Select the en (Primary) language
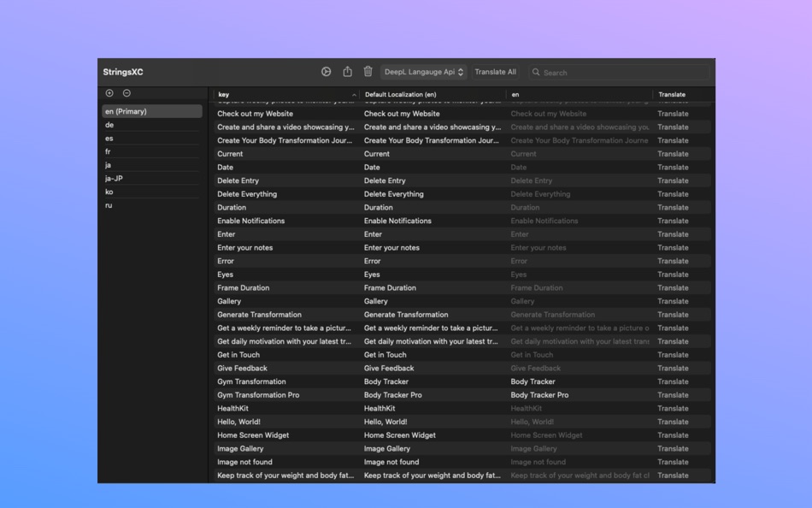Screen dimensions: 812x508 tap(152, 111)
